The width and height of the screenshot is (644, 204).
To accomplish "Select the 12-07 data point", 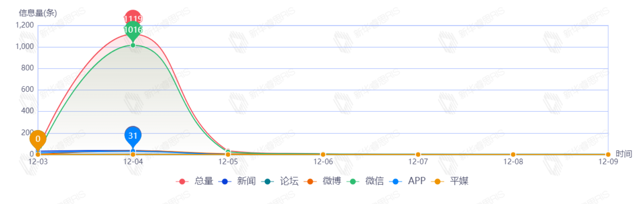I will point(418,155).
